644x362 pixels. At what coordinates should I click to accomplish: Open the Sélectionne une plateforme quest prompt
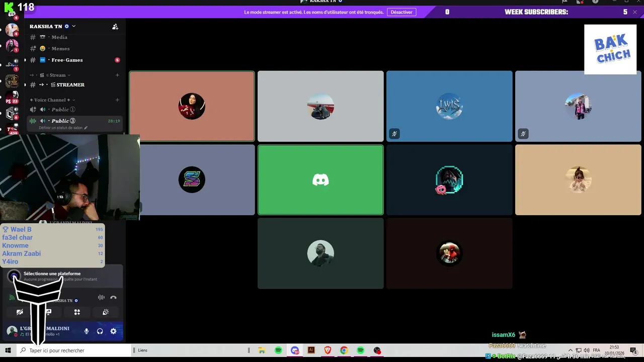pyautogui.click(x=63, y=276)
